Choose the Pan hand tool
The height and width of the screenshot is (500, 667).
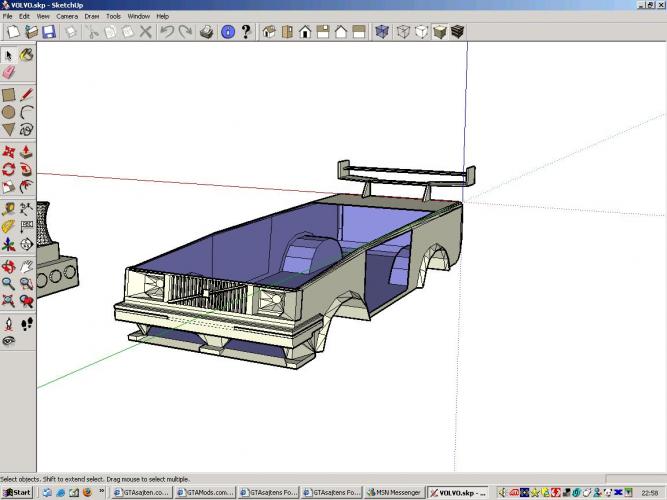coord(27,267)
